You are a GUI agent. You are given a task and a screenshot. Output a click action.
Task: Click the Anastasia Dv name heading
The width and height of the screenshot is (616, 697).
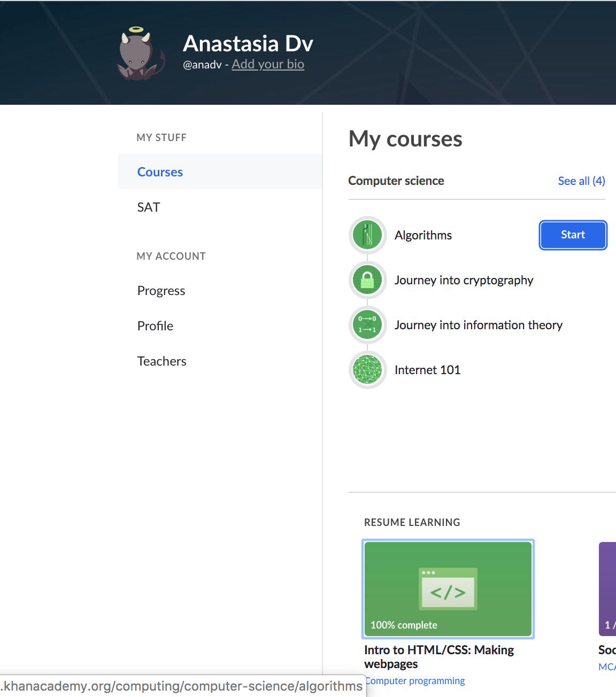(248, 43)
